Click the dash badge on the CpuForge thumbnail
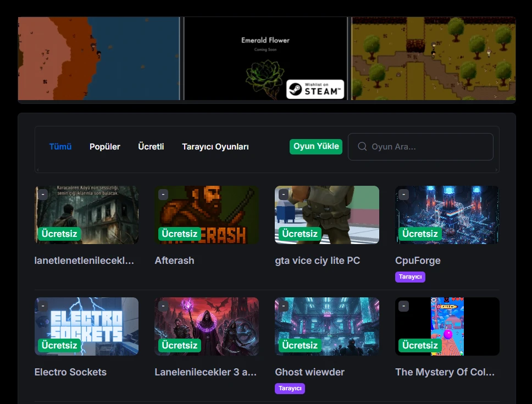 click(403, 195)
